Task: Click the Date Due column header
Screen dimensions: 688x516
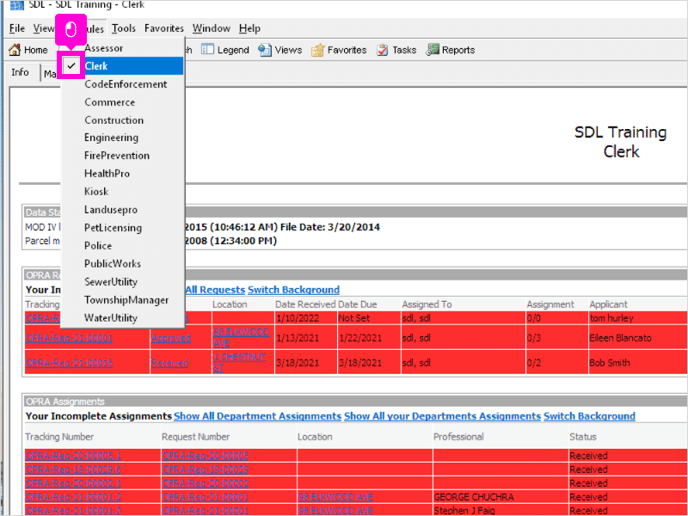Action: 358,305
